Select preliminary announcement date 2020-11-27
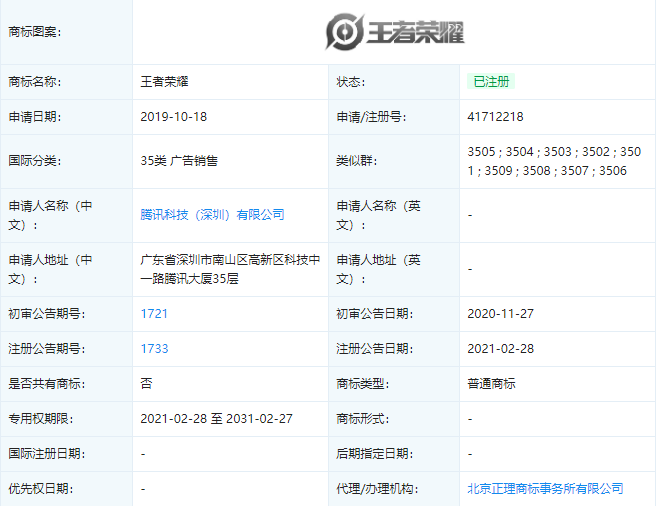The image size is (657, 506). coord(500,314)
